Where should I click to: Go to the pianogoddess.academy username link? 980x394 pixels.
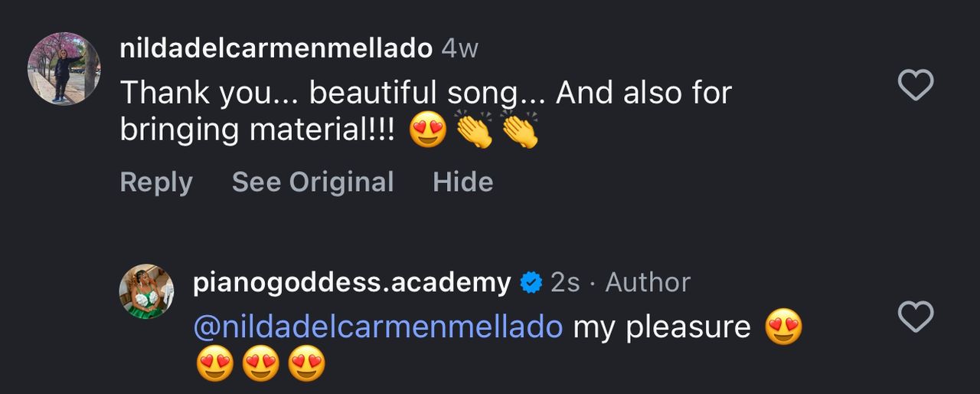[351, 283]
